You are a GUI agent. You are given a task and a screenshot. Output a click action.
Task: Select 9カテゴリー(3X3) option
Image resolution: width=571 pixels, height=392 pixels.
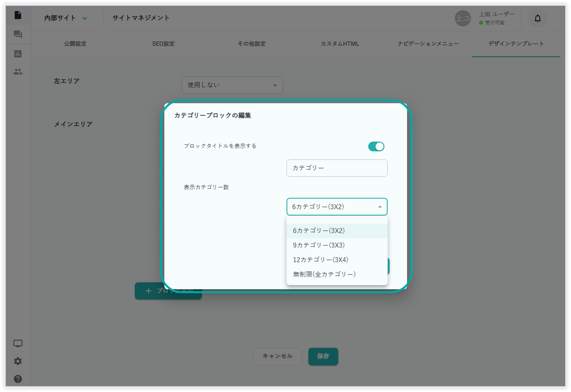point(319,245)
